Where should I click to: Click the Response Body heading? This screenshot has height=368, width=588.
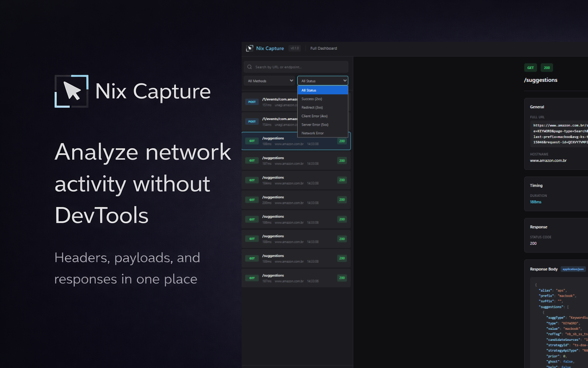pyautogui.click(x=544, y=269)
